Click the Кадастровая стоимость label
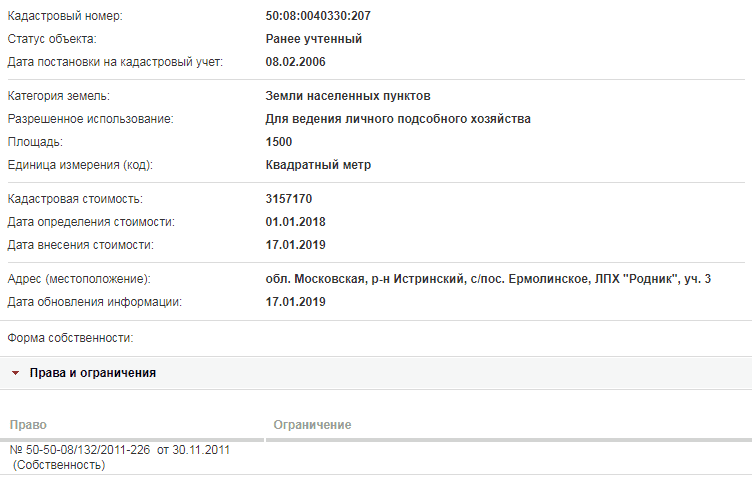The height and width of the screenshot is (477, 752). tap(75, 199)
